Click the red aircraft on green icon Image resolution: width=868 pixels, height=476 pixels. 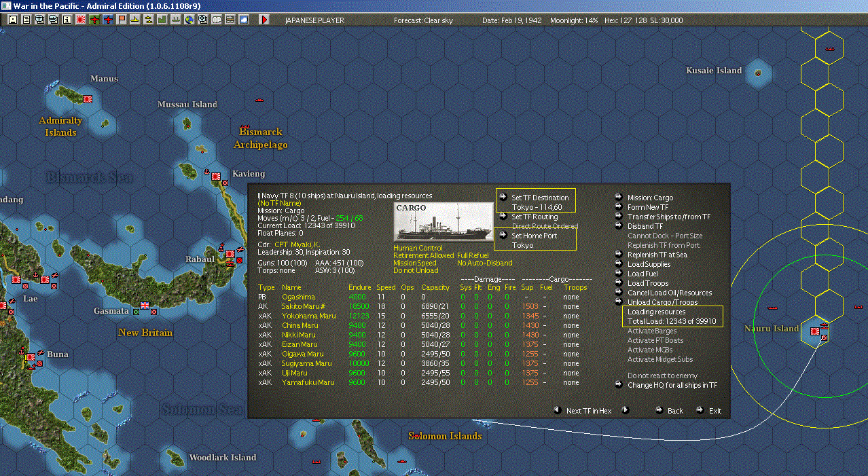tap(94, 20)
